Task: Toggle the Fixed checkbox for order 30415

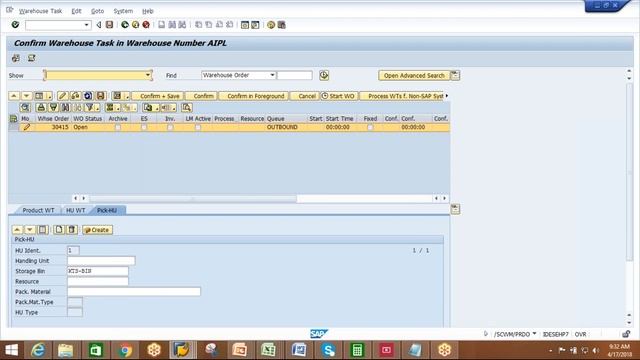Action: click(370, 127)
